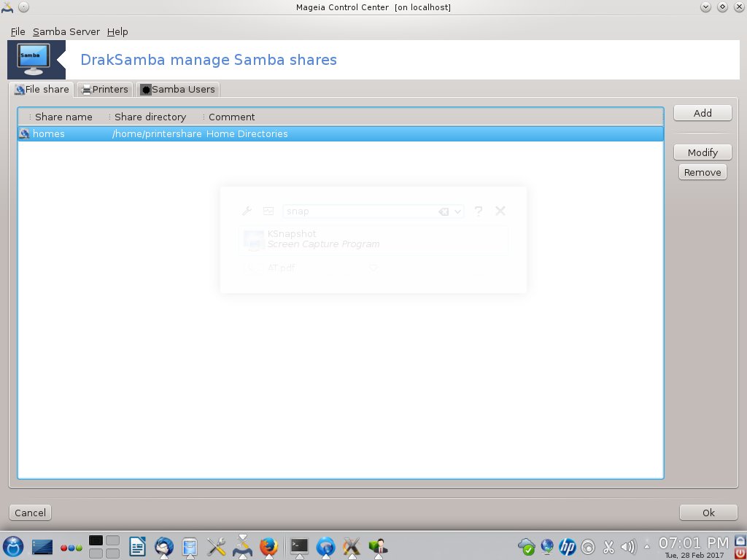This screenshot has height=560, width=747.
Task: Click the user with green boxes icon
Action: pos(378,547)
